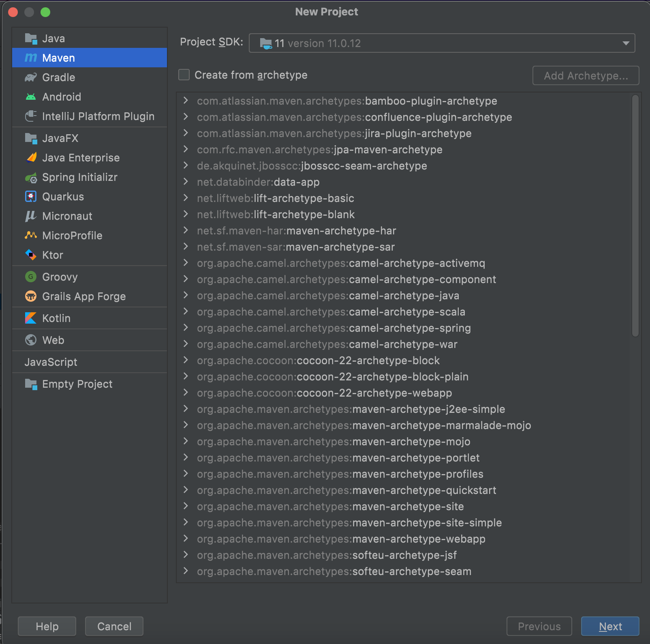The image size is (650, 644).
Task: Expand maven-archetype-quickstart chevron
Action: click(186, 490)
